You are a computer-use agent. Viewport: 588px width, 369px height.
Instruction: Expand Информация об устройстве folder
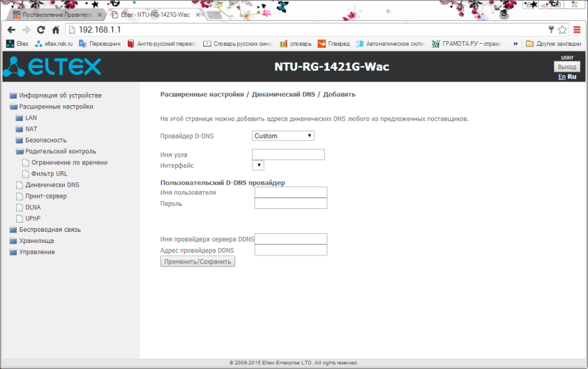pyautogui.click(x=56, y=95)
